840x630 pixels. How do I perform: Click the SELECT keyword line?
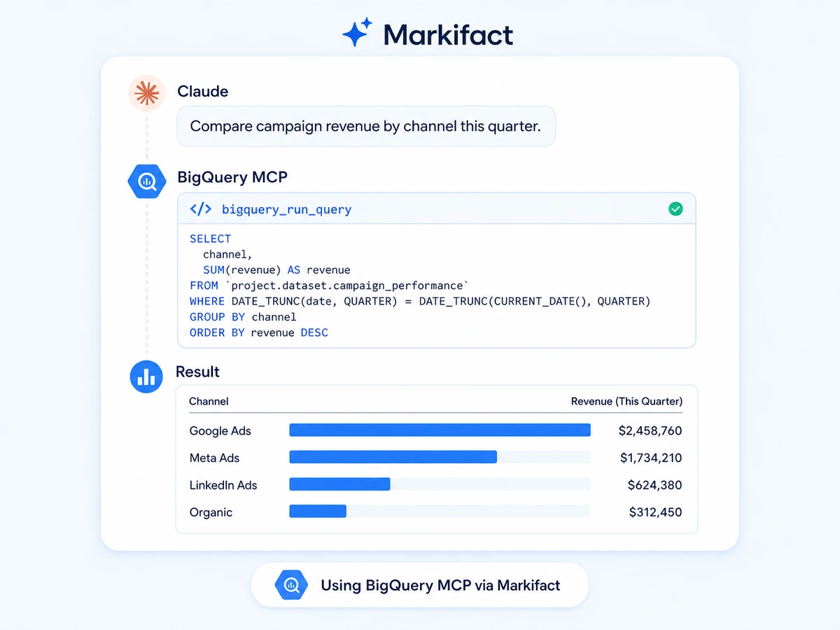210,239
